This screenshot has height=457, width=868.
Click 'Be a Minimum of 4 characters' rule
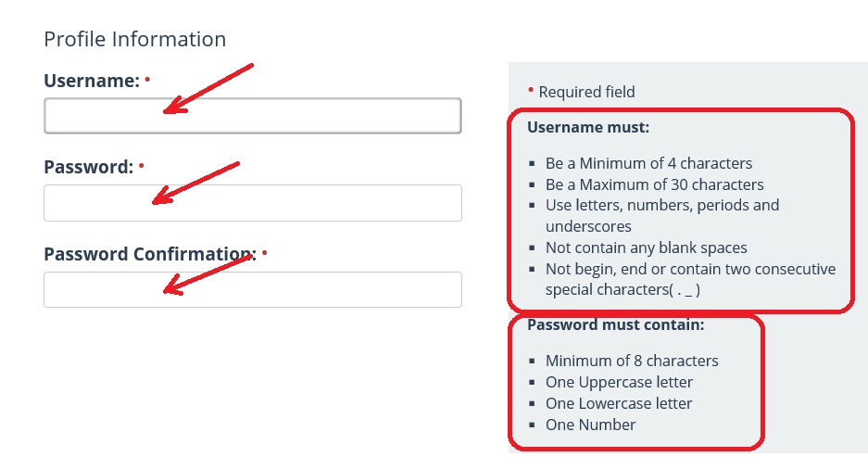coord(648,163)
